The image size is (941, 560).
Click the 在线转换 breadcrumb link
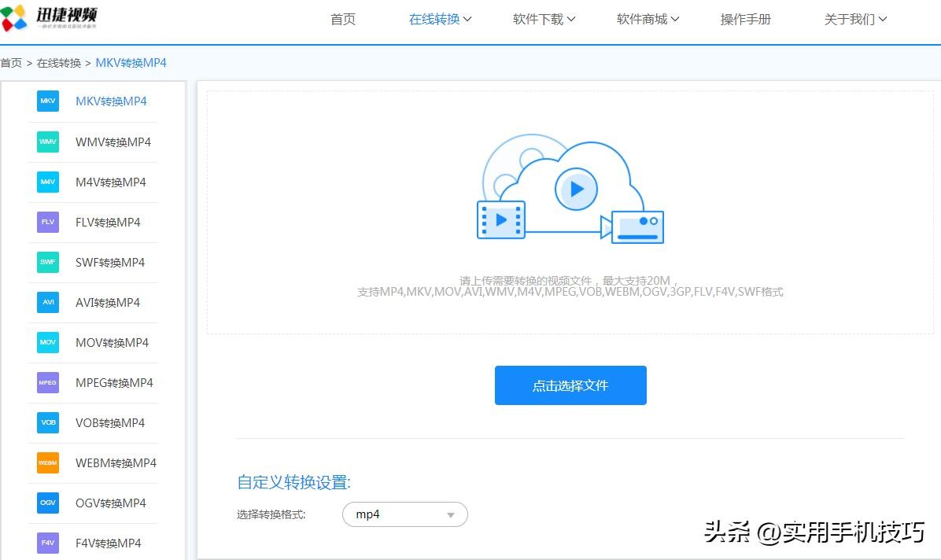pyautogui.click(x=59, y=63)
